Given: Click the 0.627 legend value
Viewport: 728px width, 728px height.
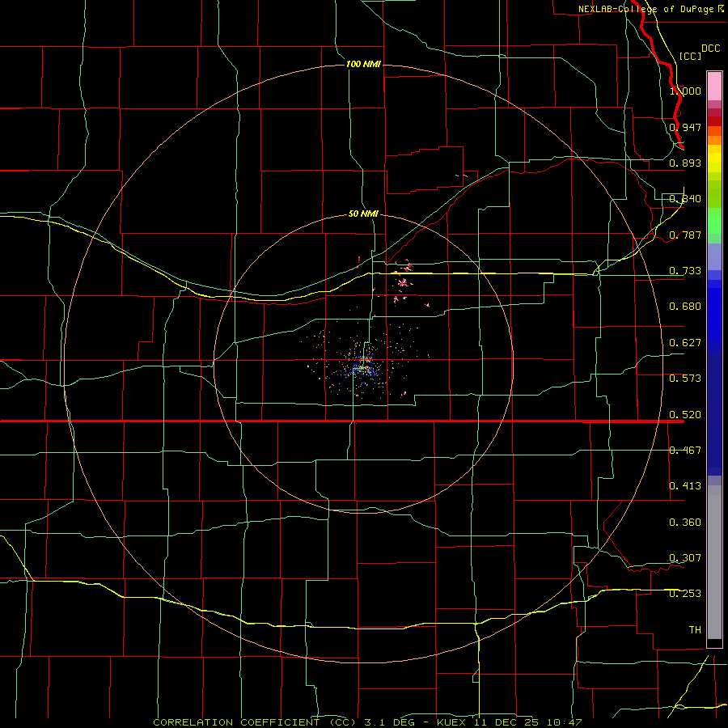Looking at the screenshot, I should pos(685,343).
